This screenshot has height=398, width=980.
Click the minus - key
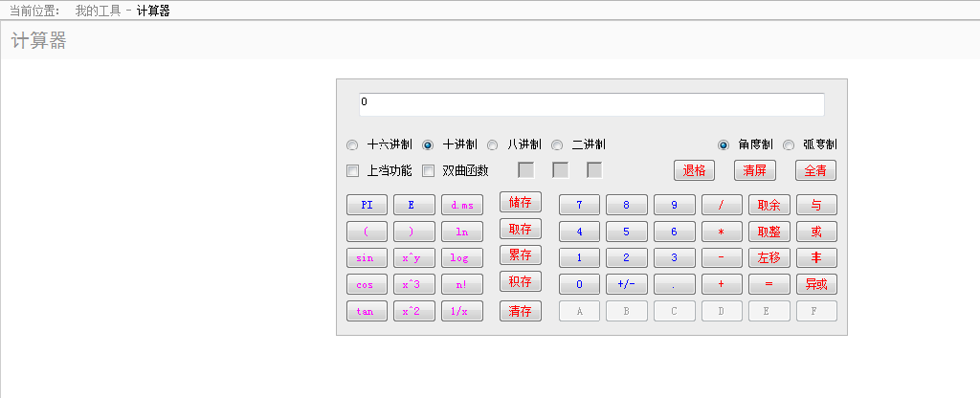pos(722,258)
